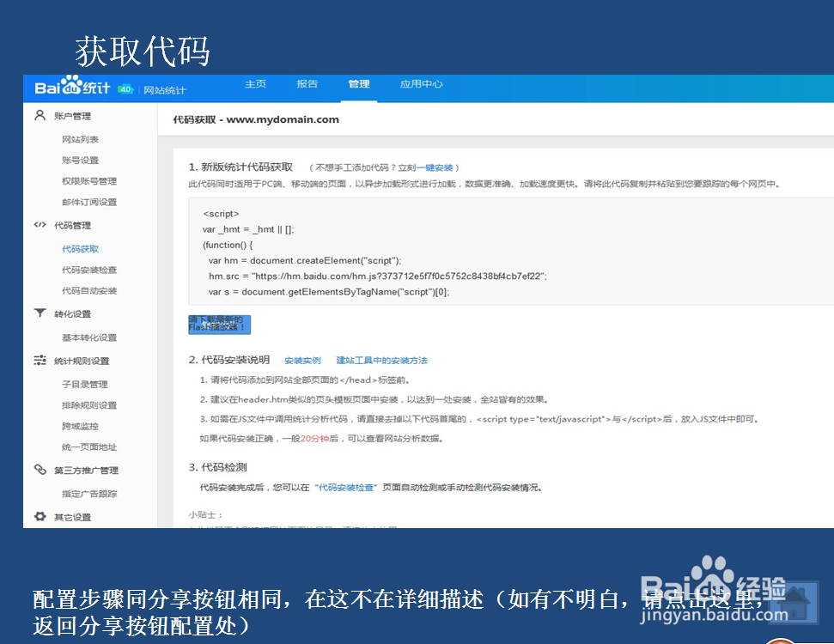Viewport: 834px width, 644px height.
Task: Click the 代码管理 code brackets icon
Action: click(x=38, y=224)
